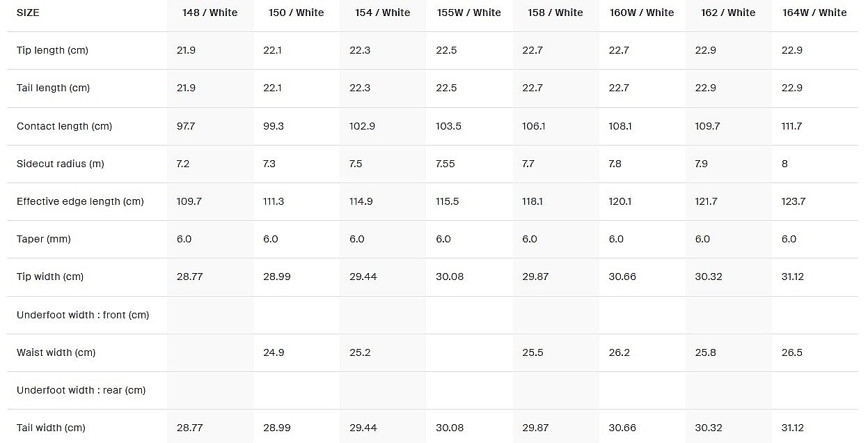Click the Tip length (cm) row label
Viewport: 868px width, 443px height.
click(x=52, y=50)
